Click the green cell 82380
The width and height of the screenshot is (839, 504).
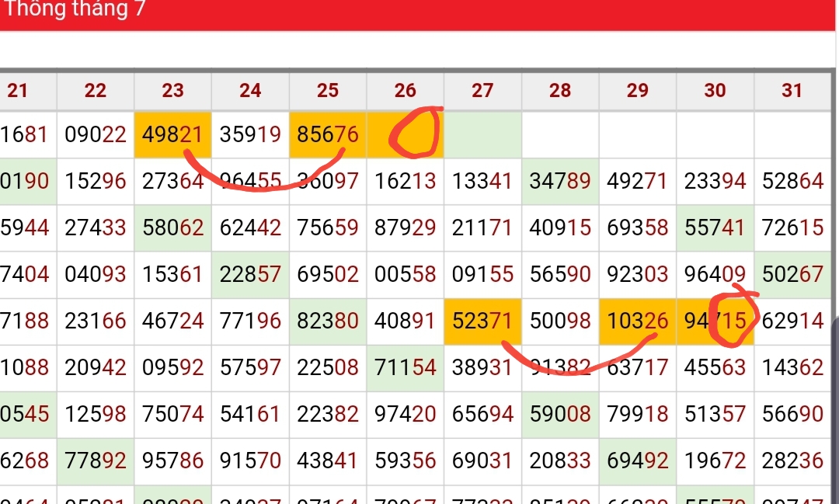click(x=328, y=321)
